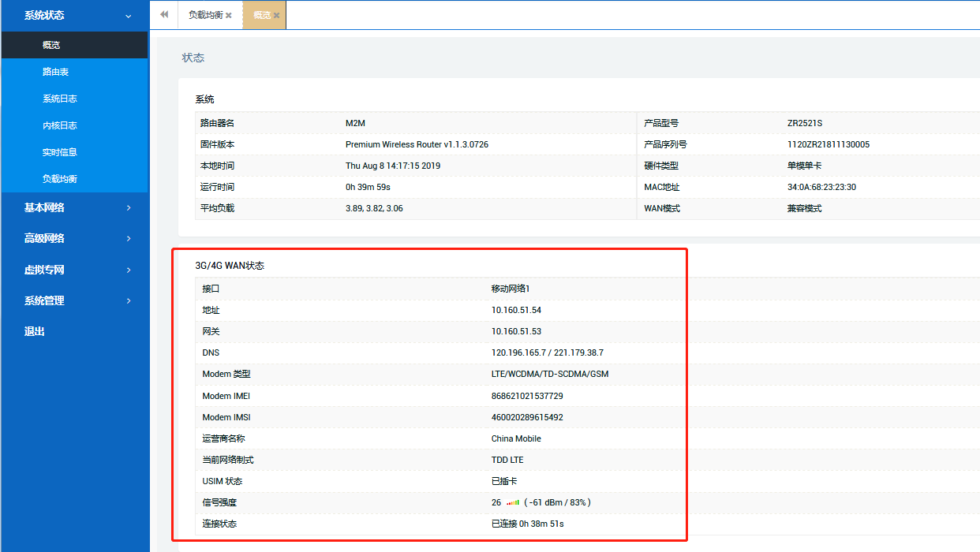Close the 概览 tab
Image resolution: width=980 pixels, height=552 pixels.
point(277,16)
